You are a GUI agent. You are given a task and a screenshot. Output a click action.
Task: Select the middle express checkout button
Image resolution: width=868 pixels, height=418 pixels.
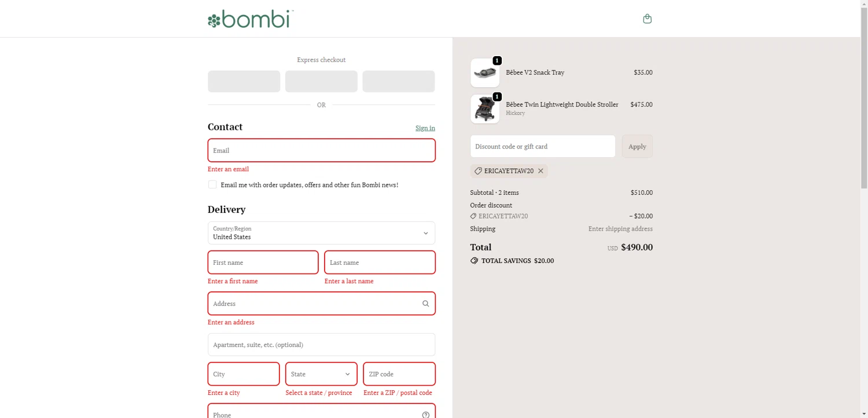pyautogui.click(x=321, y=82)
